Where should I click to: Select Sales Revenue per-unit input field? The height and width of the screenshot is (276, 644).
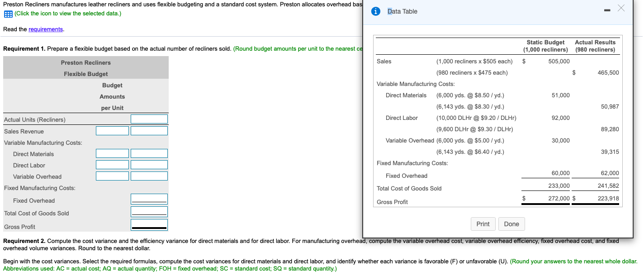click(x=112, y=131)
